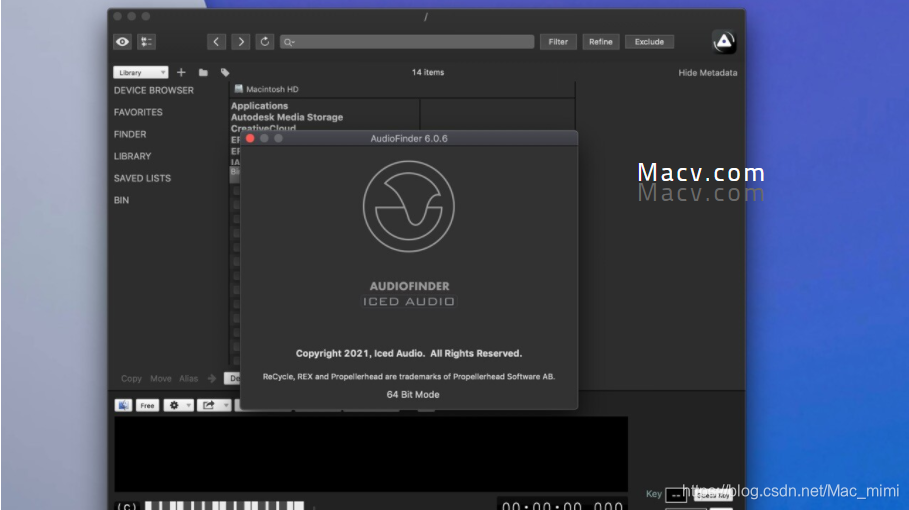Viewport: 909px width, 510px height.
Task: Click the black waveform display area
Action: [371, 454]
